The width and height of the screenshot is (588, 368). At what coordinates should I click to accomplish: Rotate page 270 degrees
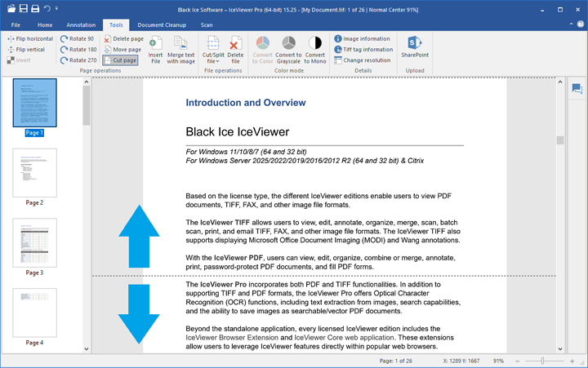click(78, 60)
